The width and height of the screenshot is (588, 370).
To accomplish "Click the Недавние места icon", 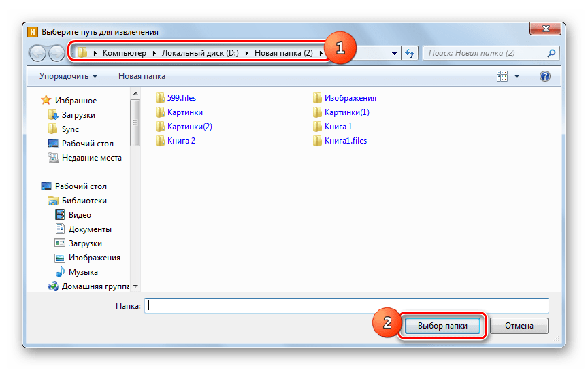I will pos(53,157).
